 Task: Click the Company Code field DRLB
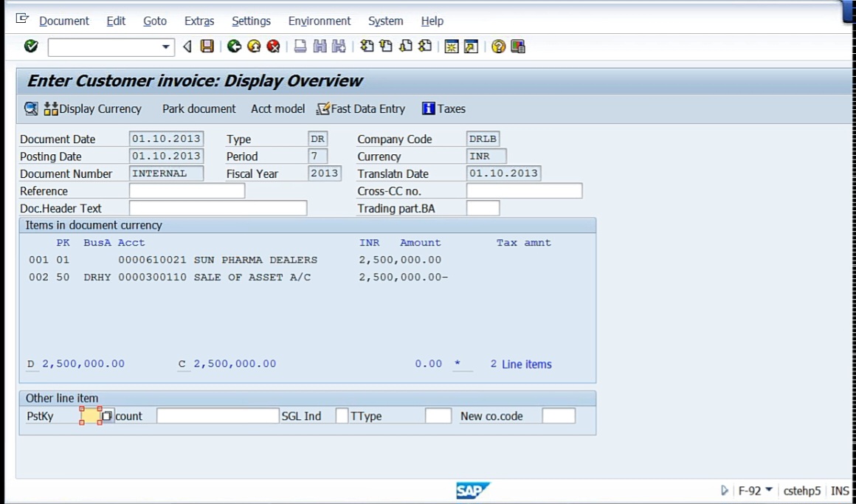coord(483,139)
